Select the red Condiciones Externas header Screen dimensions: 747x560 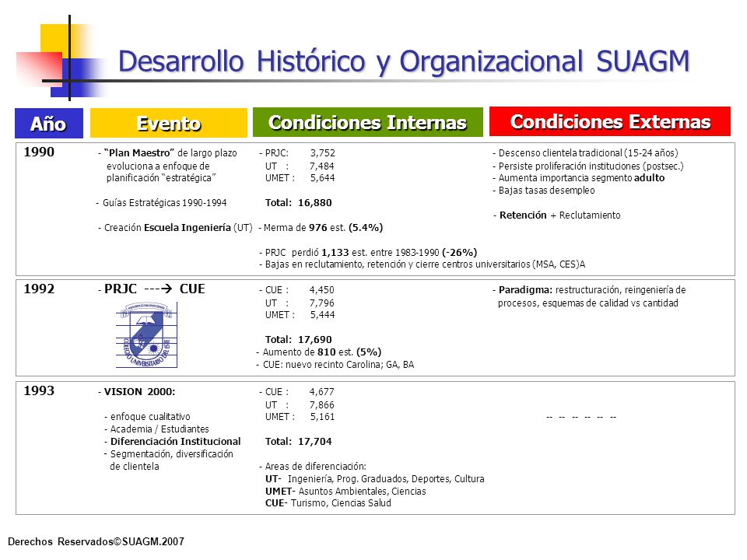coord(610,121)
